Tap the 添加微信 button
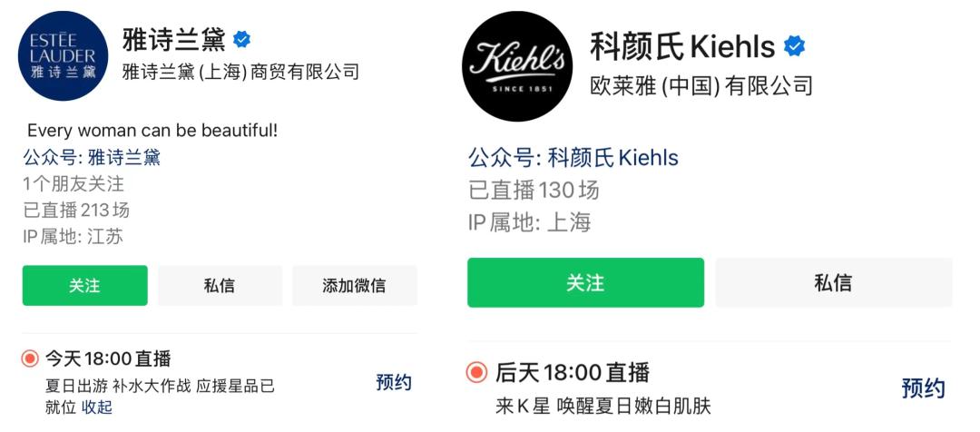Screen dimensions: 980x432 click(354, 285)
